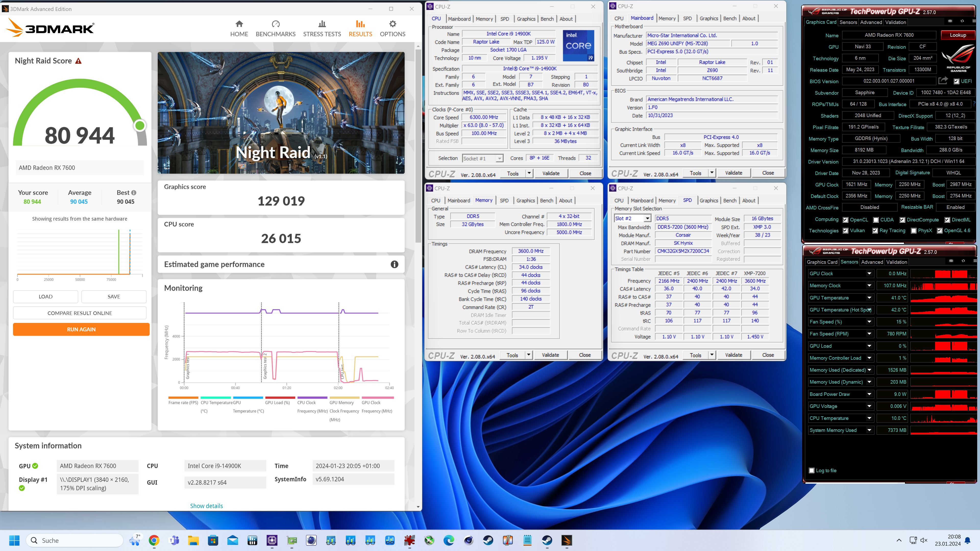Open Microsoft Store from the taskbar
Screen dimensions: 980x551
point(213,540)
